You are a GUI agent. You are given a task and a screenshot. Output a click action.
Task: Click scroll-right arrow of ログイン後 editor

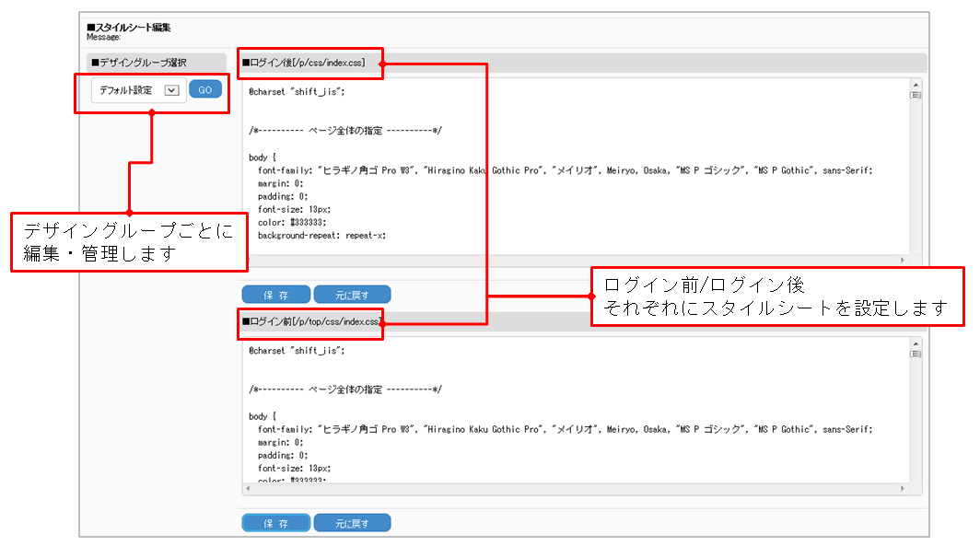pyautogui.click(x=902, y=261)
